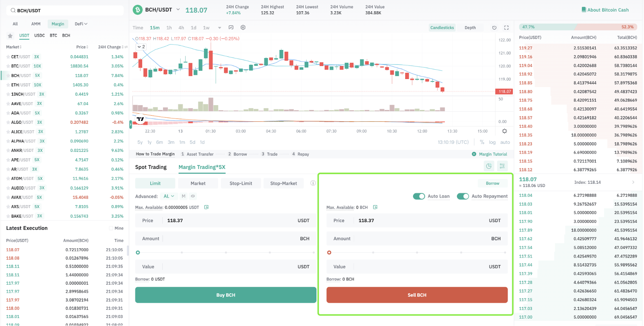Open the trading preferences sliders icon

click(502, 166)
